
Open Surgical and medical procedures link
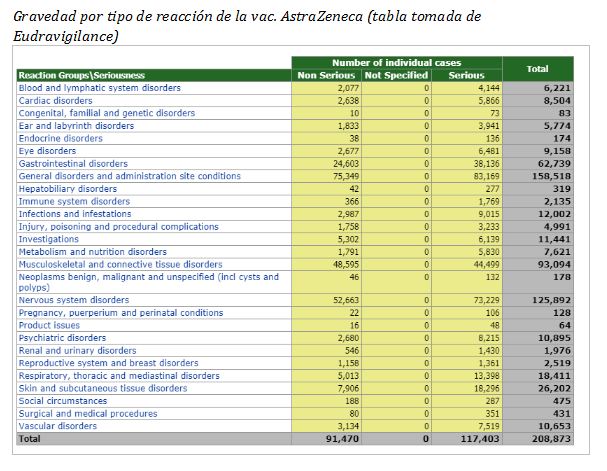coord(88,414)
